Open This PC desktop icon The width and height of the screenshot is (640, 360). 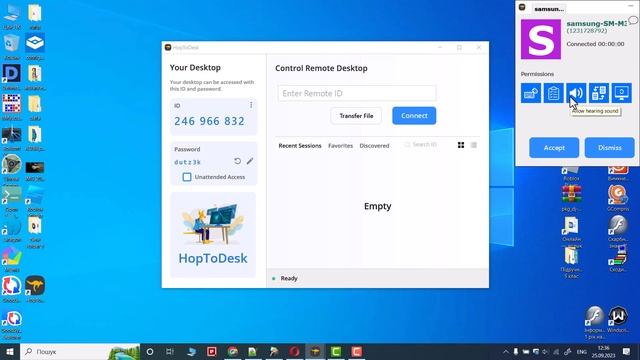point(11,17)
